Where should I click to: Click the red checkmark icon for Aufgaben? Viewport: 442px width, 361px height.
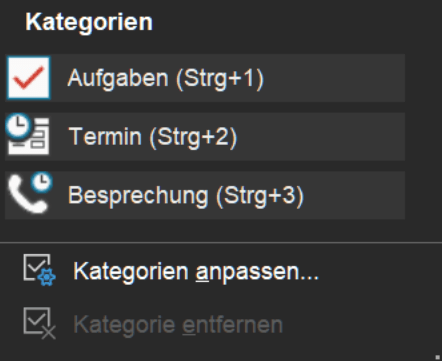[29, 78]
